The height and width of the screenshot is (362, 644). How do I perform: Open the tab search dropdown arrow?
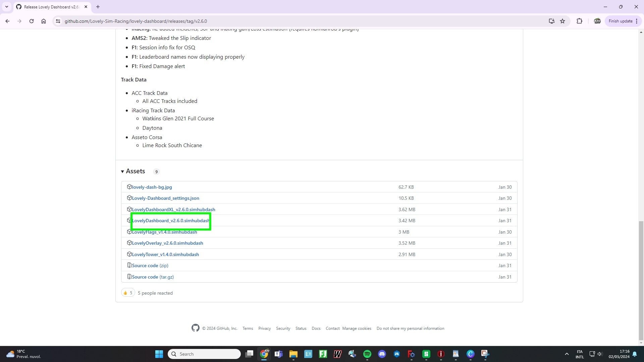tap(7, 7)
